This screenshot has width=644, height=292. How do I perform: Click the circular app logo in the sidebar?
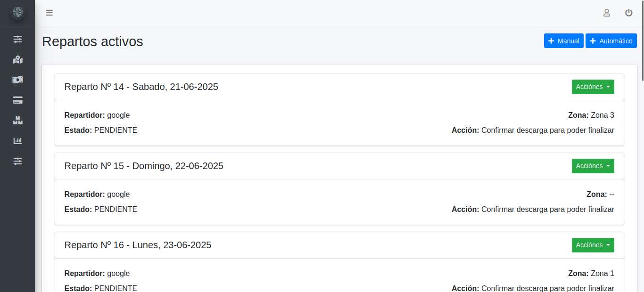(x=17, y=13)
